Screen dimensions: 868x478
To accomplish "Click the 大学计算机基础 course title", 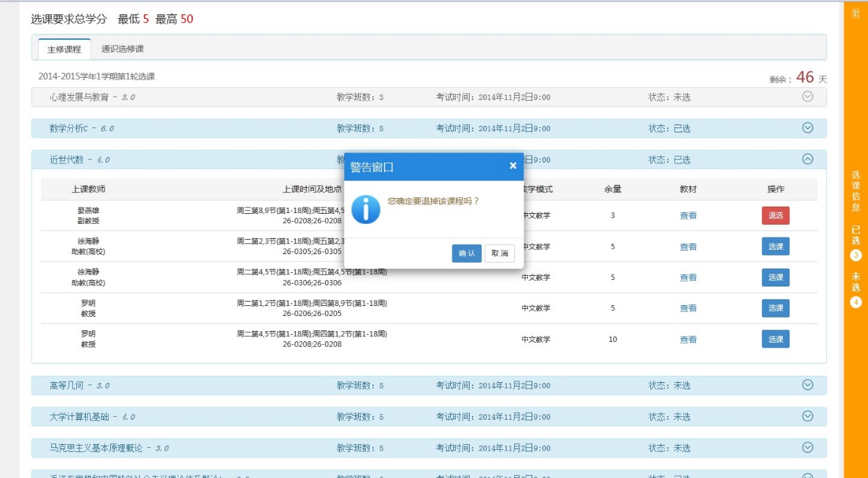I will tap(79, 417).
